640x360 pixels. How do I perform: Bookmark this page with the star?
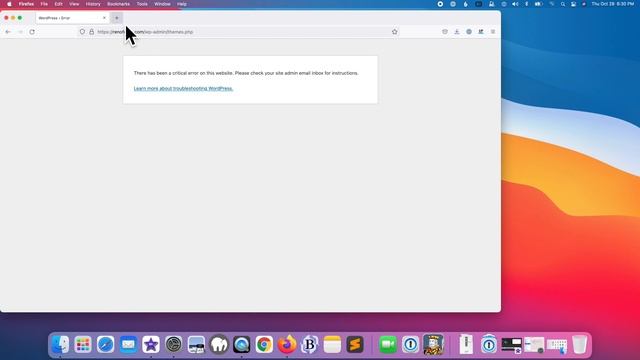395,32
